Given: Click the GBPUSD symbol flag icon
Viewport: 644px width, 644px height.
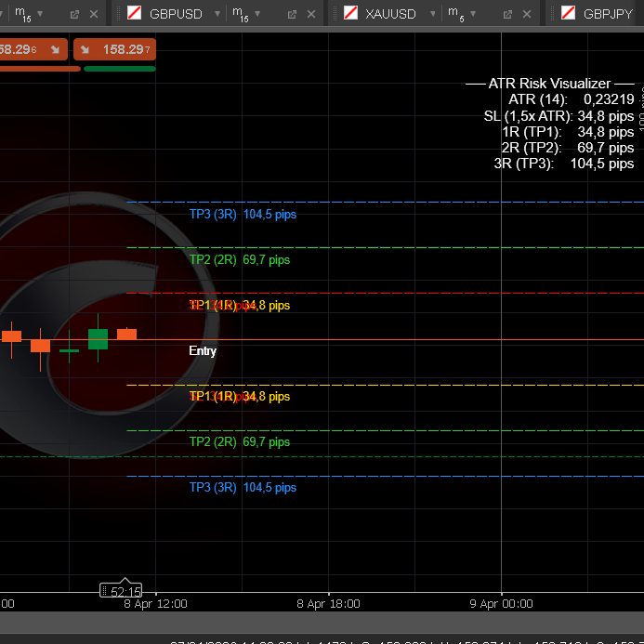Looking at the screenshot, I should click(135, 13).
